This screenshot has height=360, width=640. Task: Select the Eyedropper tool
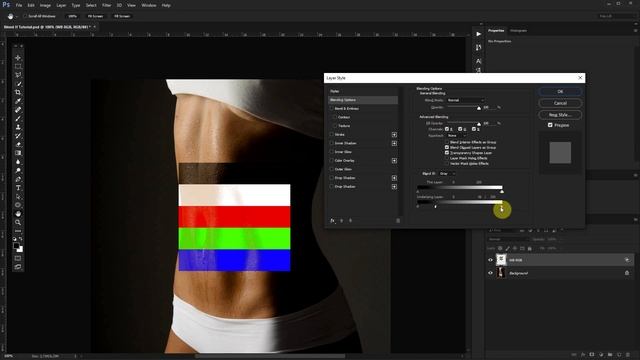(18, 101)
